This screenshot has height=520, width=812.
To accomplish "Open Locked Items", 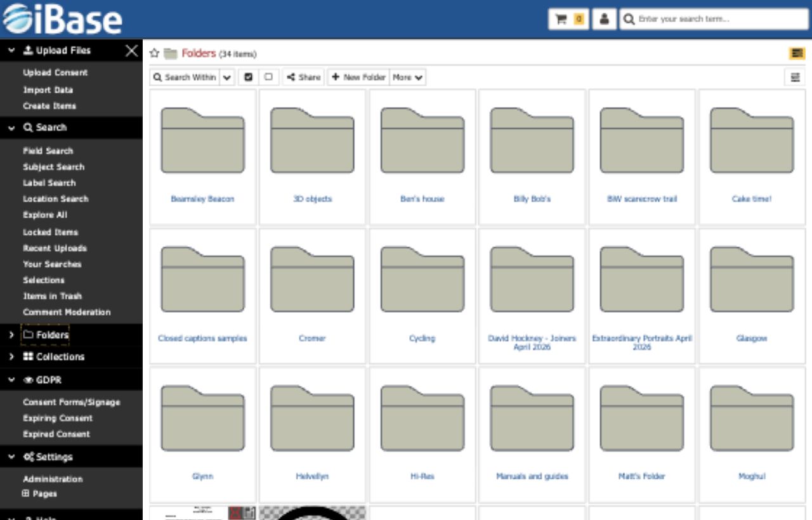I will (51, 232).
